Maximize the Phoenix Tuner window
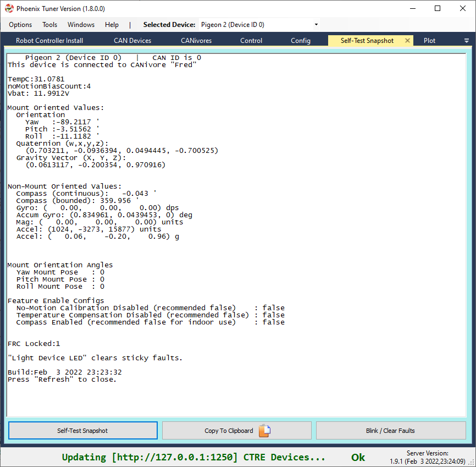This screenshot has width=476, height=467. pos(438,8)
